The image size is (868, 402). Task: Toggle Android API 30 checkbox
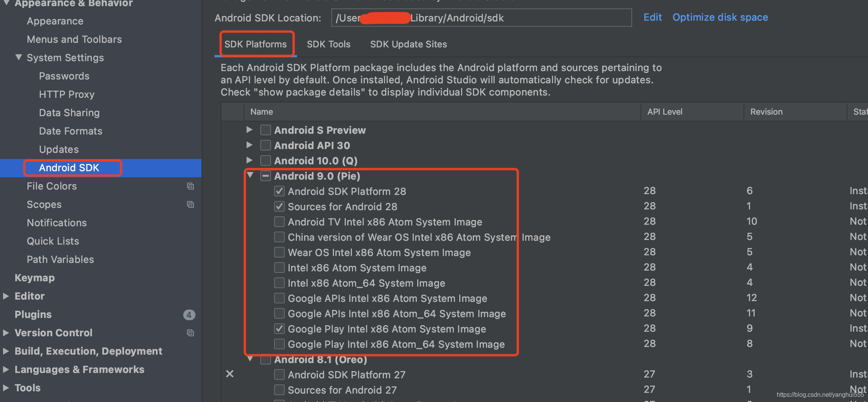click(266, 145)
